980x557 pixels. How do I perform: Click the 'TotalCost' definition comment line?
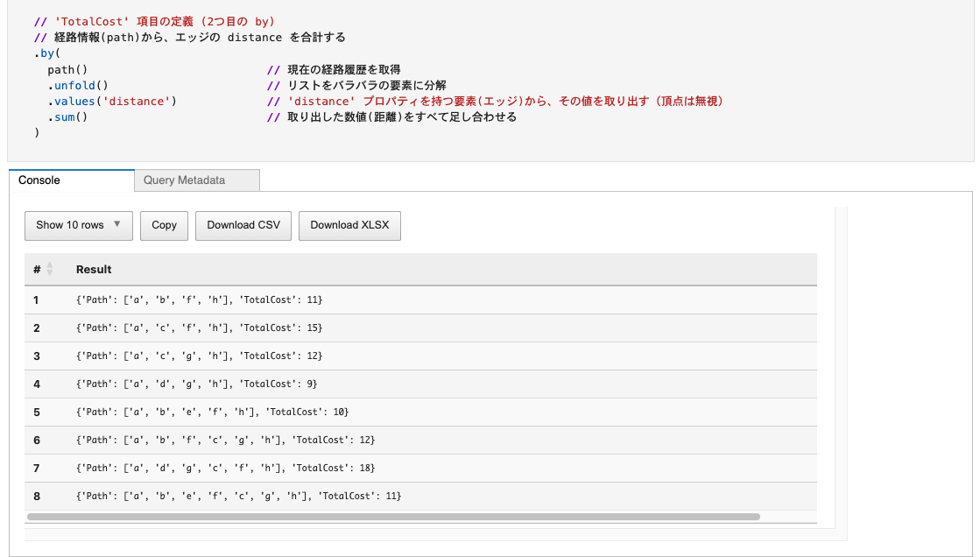click(x=154, y=21)
